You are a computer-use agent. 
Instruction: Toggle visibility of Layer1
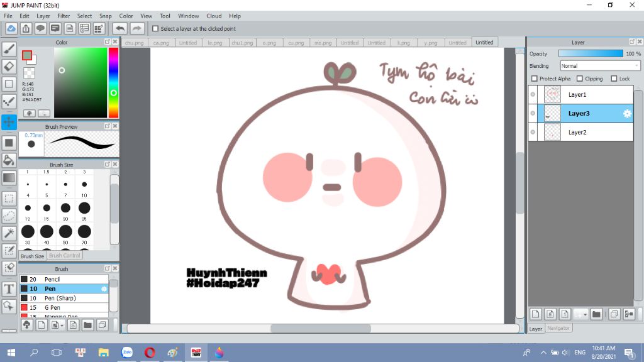[x=533, y=94]
